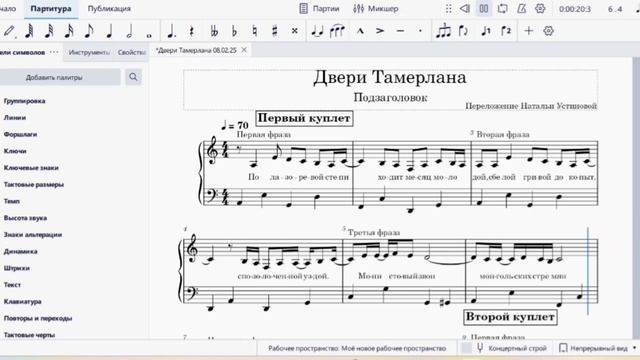This screenshot has width=640, height=360.
Task: Expand the Повторы и переходы palette
Action: pos(38,318)
